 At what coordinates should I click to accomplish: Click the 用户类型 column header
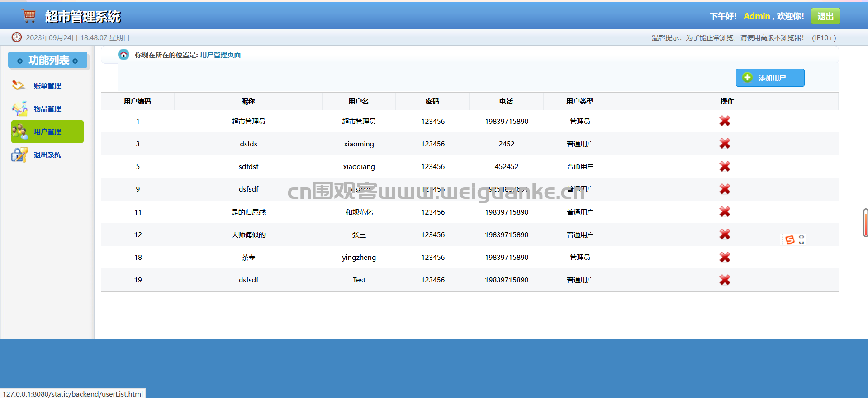[580, 101]
